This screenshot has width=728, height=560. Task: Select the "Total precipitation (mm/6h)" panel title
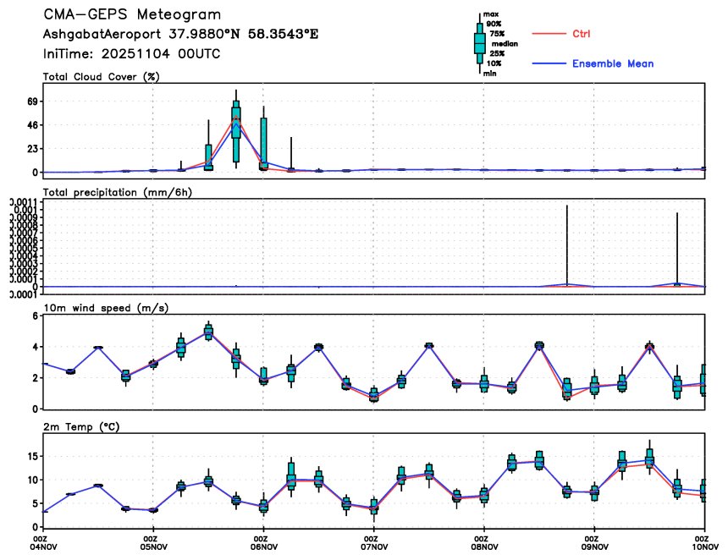pos(118,192)
